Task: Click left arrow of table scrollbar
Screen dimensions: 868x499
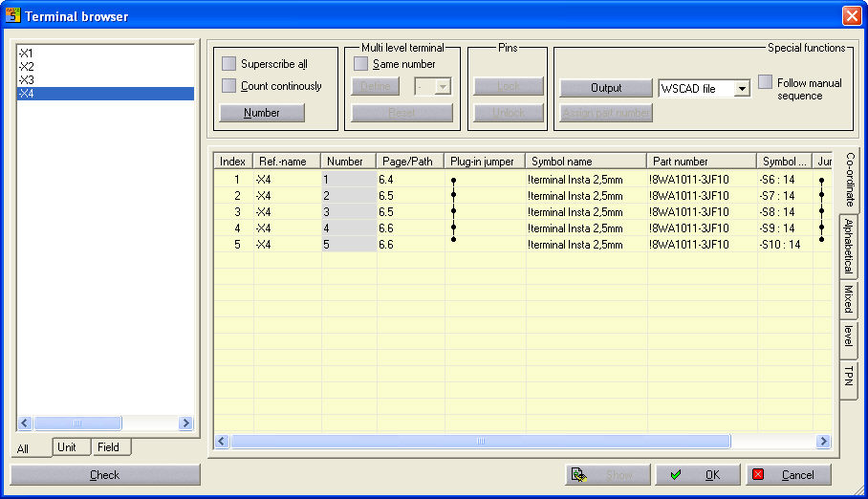Action: tap(222, 441)
